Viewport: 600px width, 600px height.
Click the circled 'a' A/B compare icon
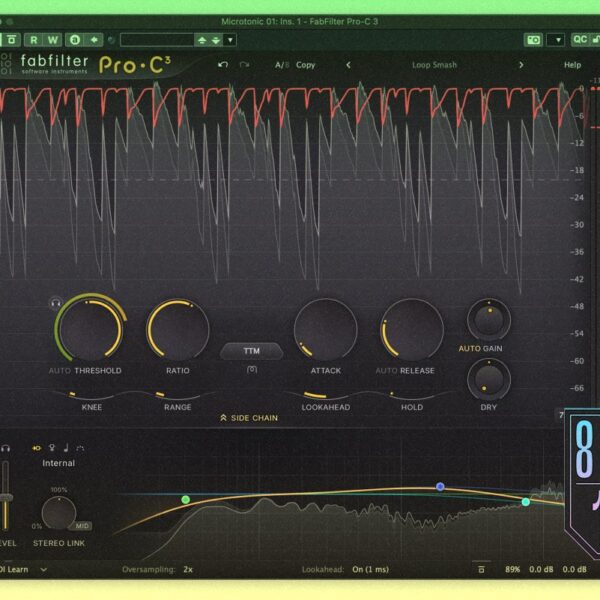[x=75, y=40]
